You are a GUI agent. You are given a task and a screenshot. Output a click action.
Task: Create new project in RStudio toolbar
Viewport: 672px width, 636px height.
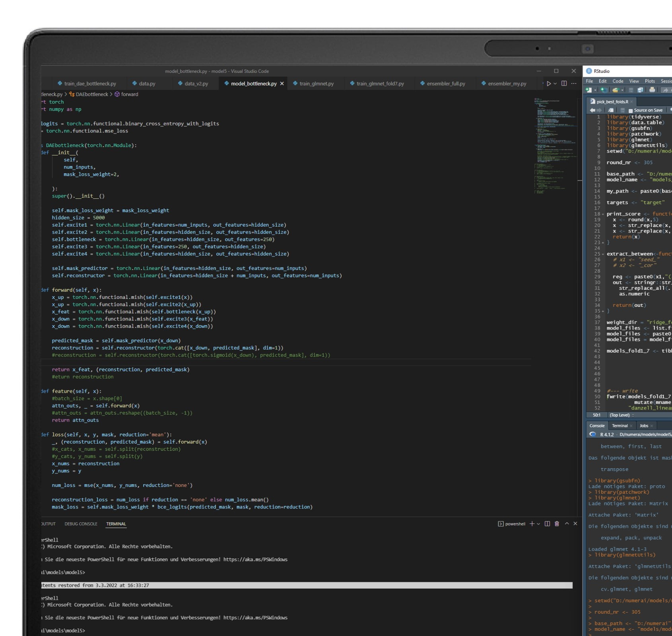pyautogui.click(x=604, y=90)
